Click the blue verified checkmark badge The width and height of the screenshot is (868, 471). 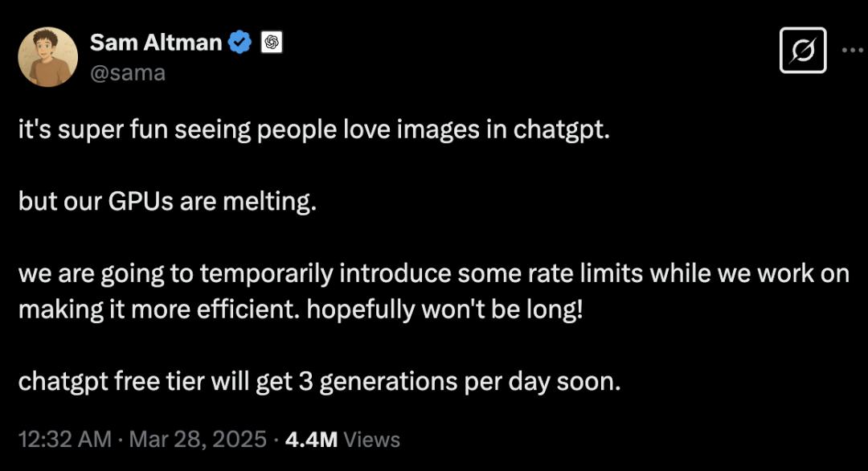(240, 43)
